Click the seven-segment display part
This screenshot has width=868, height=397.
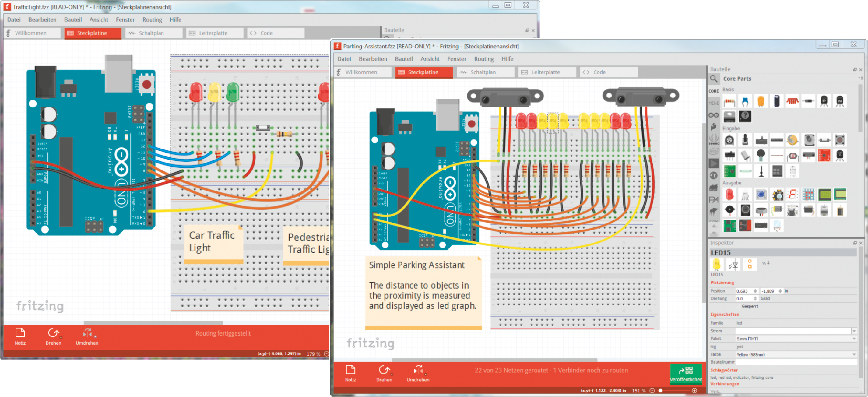coord(792,195)
